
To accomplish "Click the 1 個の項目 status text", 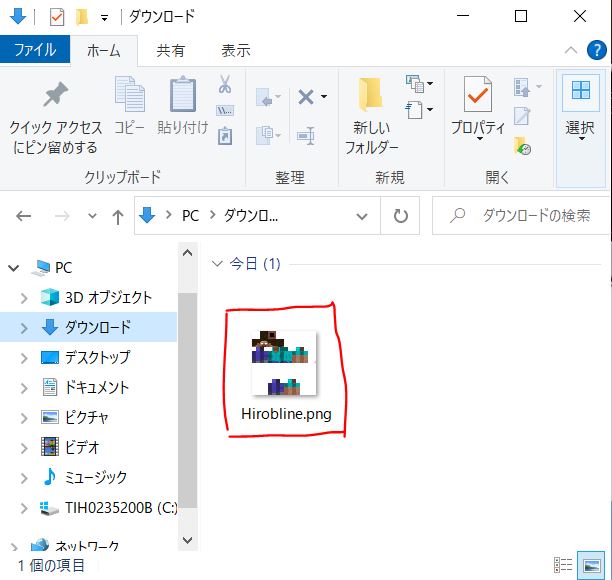I will [51, 565].
